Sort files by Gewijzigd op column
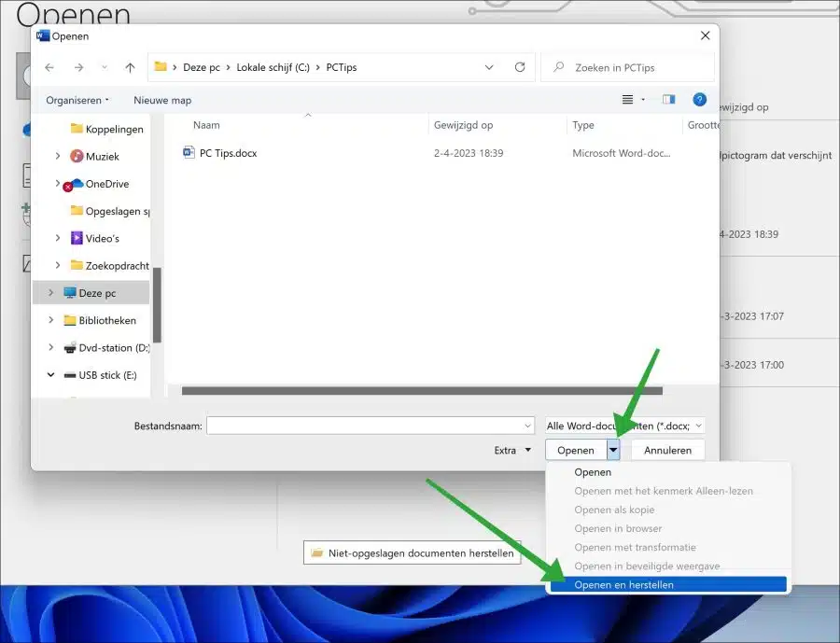Viewport: 840px width, 643px height. 463,125
